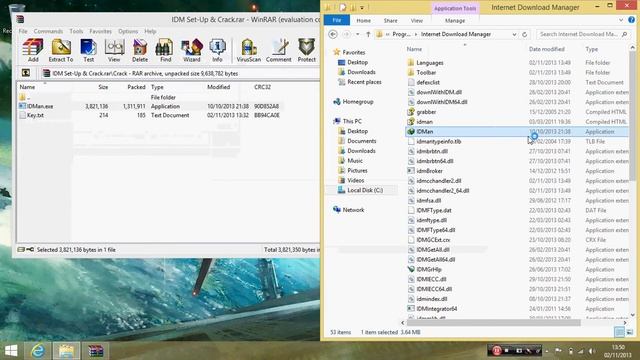Open the Favorites menu in WinRAR
The height and width of the screenshot is (360, 640).
(x=100, y=31)
